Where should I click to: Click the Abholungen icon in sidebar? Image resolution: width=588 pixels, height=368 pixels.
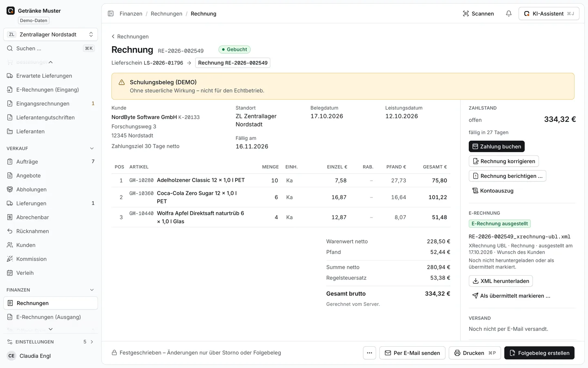[x=10, y=189]
